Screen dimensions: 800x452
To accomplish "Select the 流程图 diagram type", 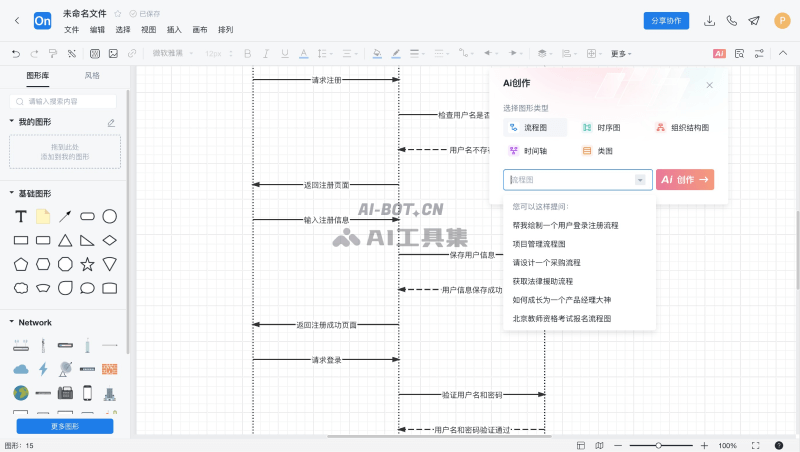I will [x=535, y=128].
